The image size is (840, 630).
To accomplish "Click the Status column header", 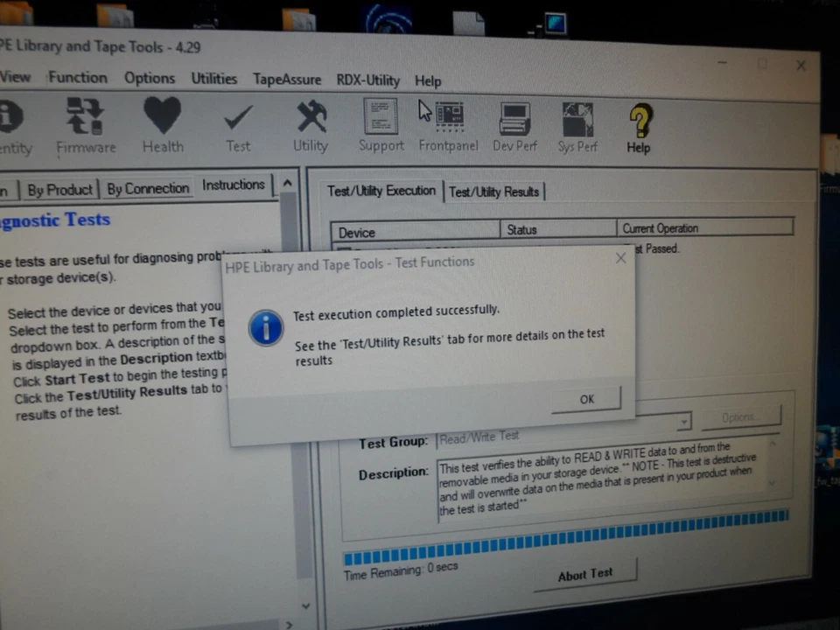I will [x=558, y=229].
